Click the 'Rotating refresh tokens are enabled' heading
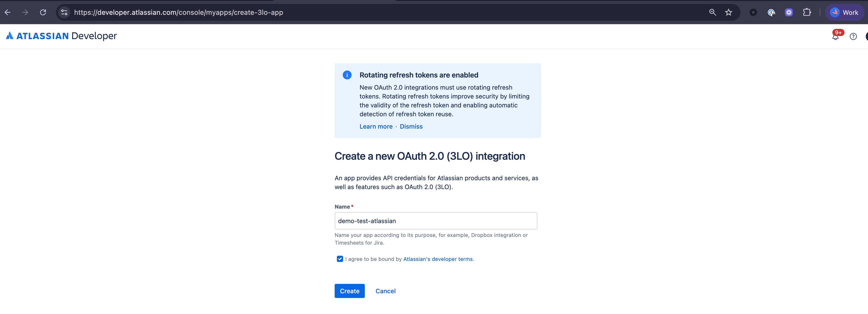Screen dimensions: 868x314 coord(419,75)
